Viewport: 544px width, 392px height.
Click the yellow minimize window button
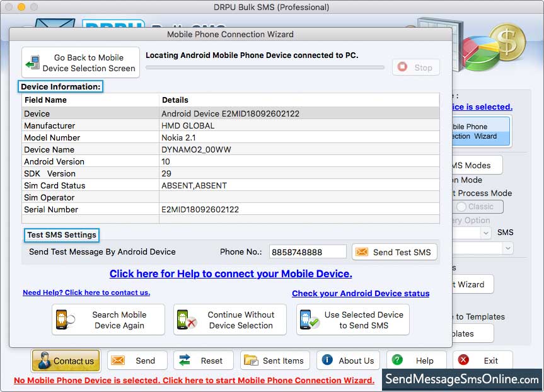[x=21, y=7]
